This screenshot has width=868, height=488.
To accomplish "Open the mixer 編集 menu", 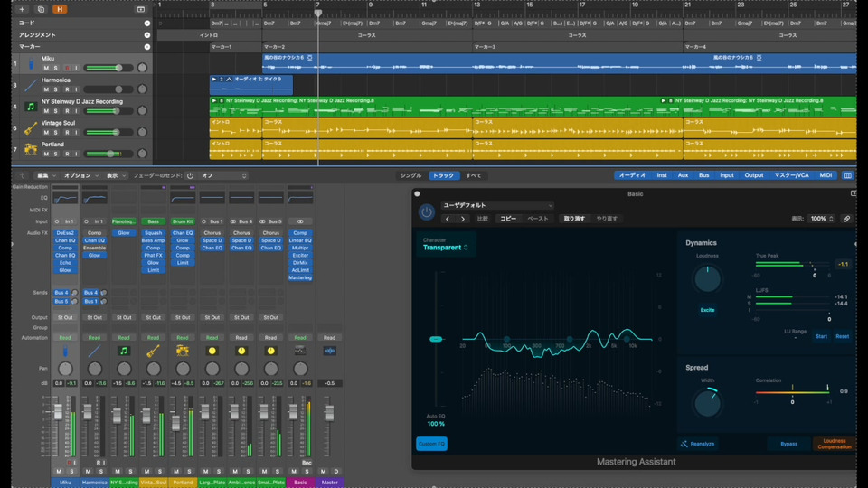I will click(x=45, y=175).
